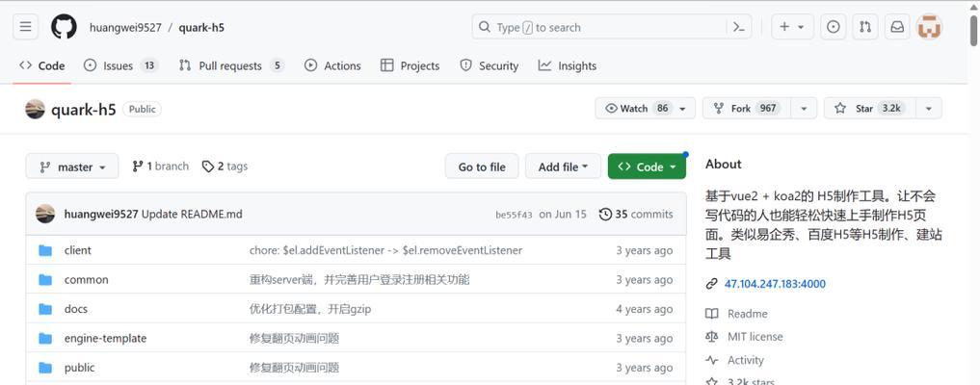Open the 47.104.247.183:4000 website link
980x385 pixels.
[x=775, y=284]
